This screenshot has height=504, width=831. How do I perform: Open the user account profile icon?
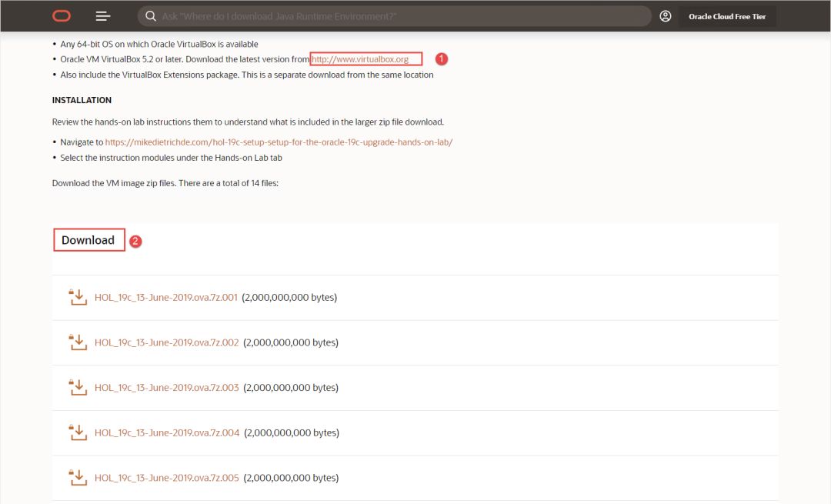(665, 16)
